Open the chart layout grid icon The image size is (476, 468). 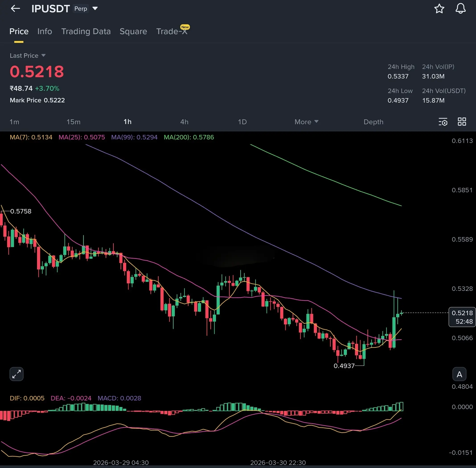point(462,122)
